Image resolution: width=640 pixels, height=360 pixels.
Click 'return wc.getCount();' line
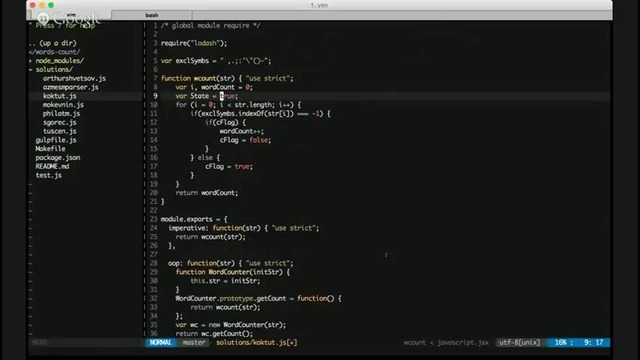[x=214, y=334]
